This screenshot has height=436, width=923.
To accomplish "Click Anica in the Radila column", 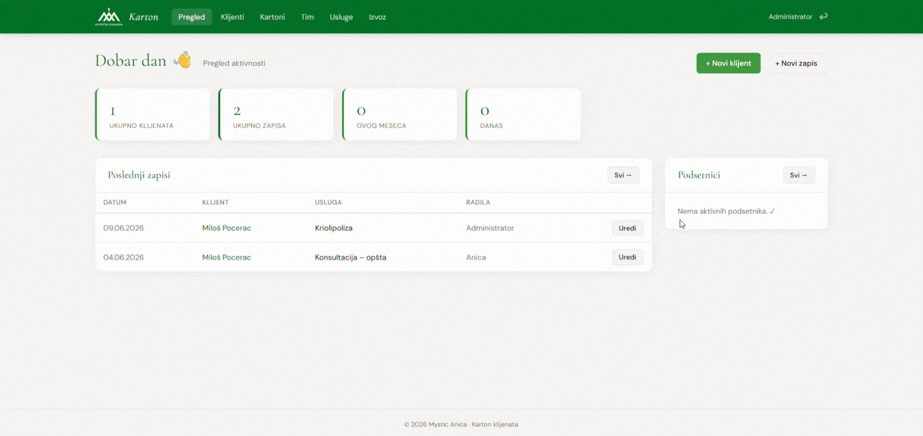I will tap(476, 257).
